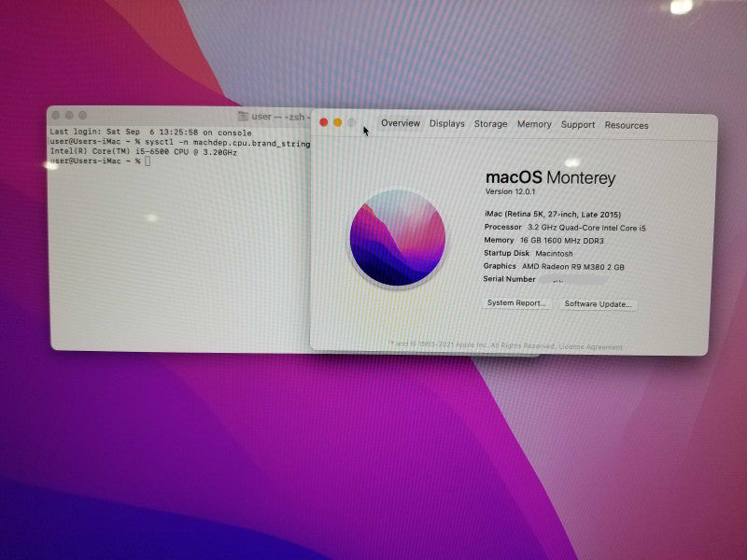Minimize the Terminal window

[69, 115]
